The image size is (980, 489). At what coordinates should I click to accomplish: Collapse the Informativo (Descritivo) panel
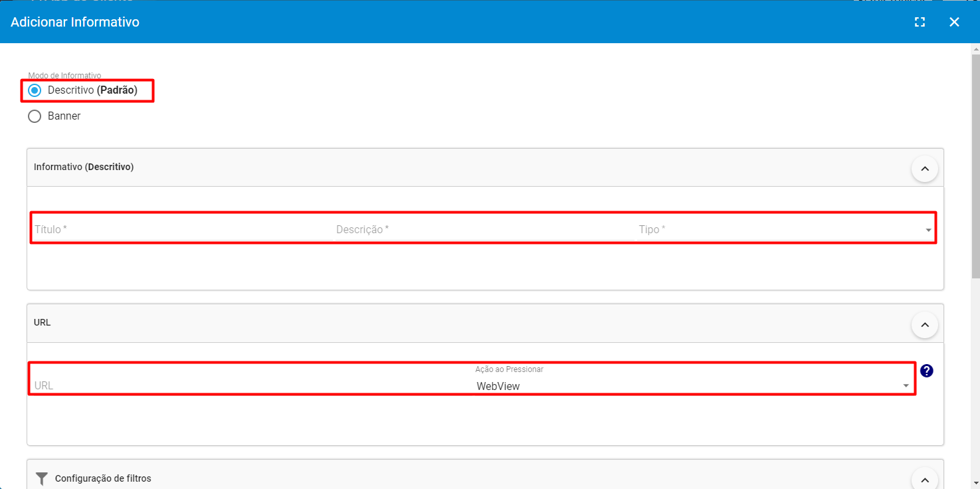click(x=924, y=169)
